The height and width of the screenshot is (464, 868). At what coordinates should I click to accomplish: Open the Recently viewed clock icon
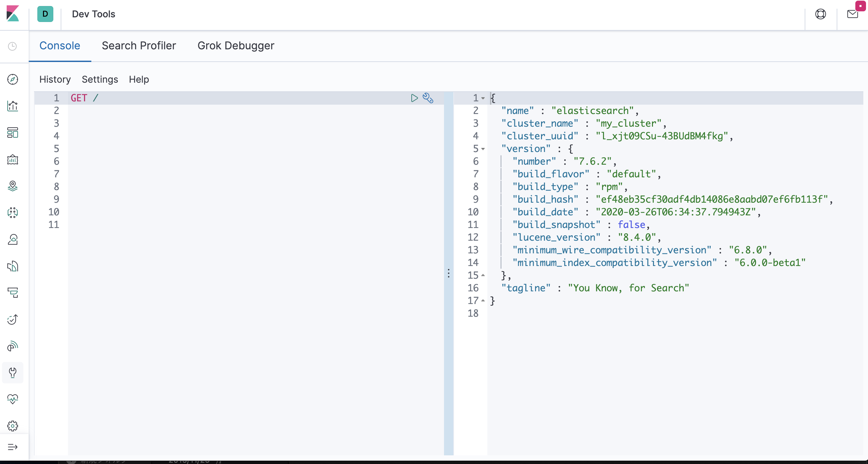coord(12,46)
